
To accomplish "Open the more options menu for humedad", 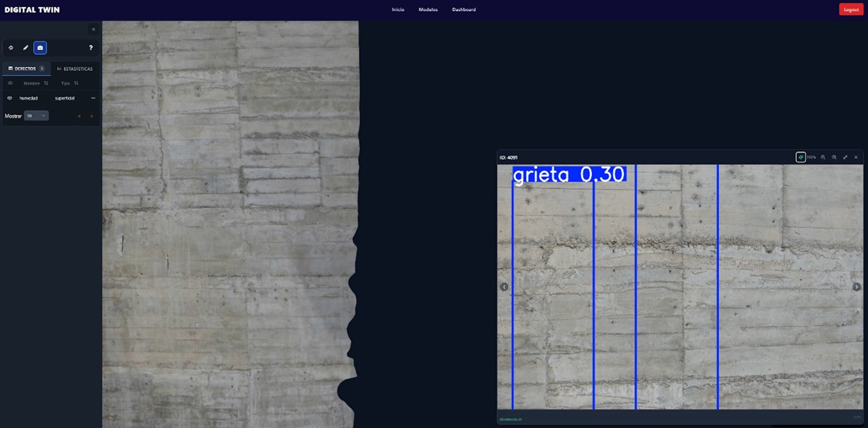I will (x=93, y=98).
